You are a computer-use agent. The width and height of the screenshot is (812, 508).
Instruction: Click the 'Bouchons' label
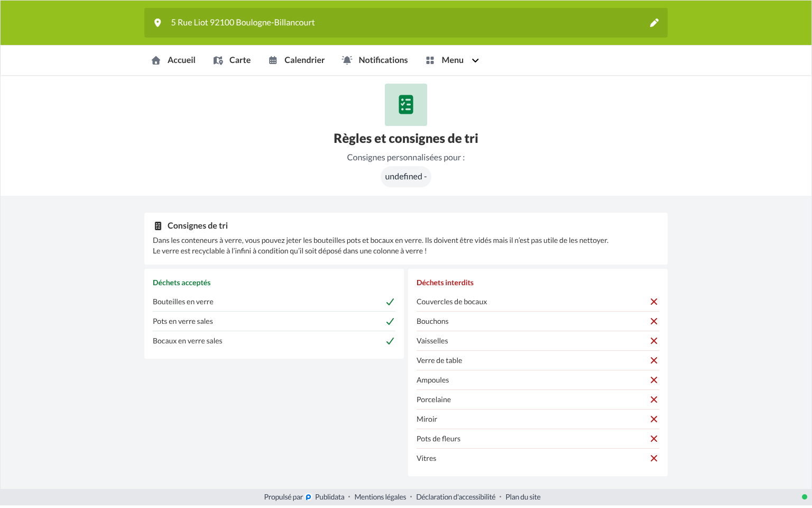(432, 322)
